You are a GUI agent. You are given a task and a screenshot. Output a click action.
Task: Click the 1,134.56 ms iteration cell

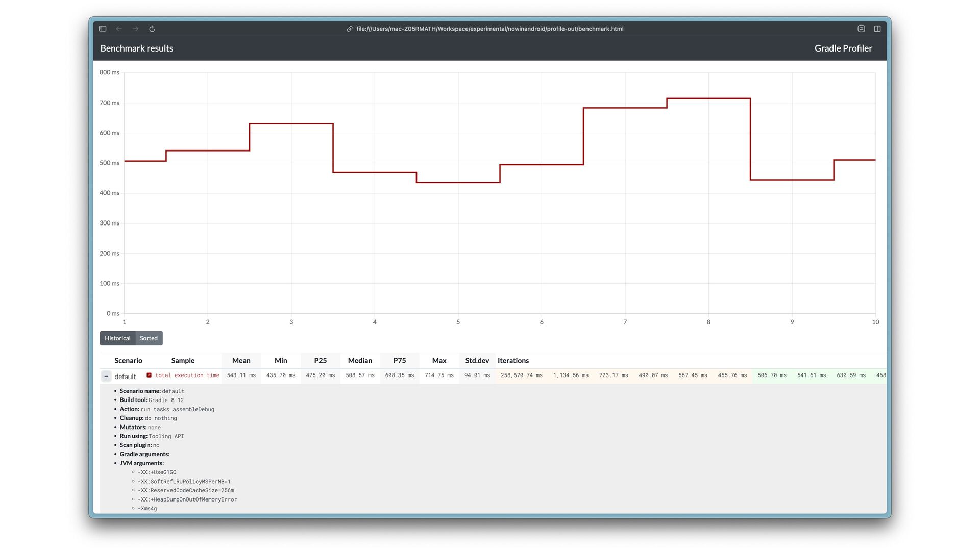pos(571,375)
